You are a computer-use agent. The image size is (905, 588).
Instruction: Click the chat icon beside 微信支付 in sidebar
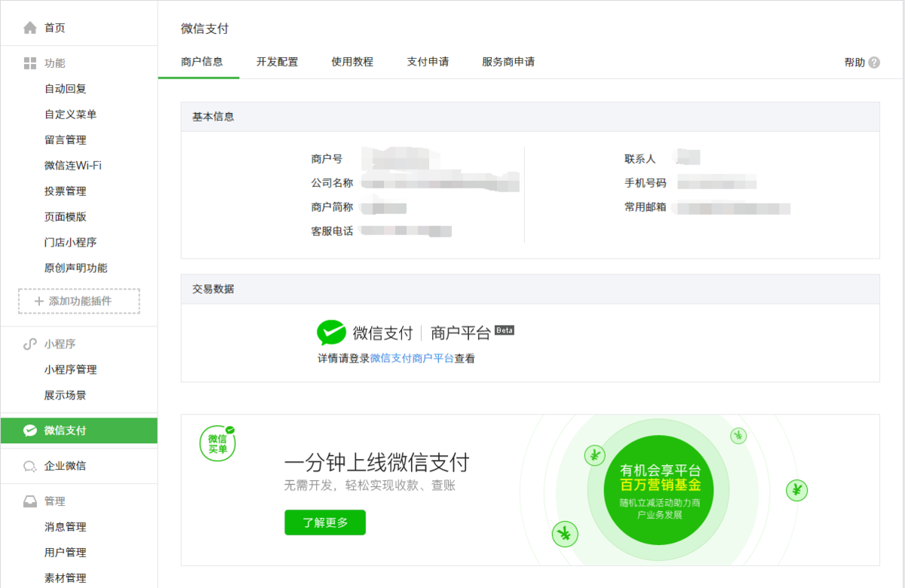coord(30,430)
